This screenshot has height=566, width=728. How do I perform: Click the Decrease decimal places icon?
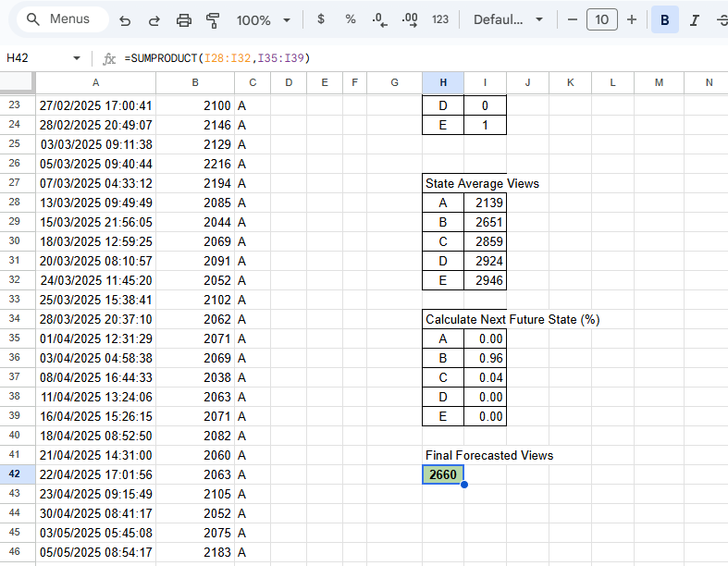click(379, 19)
